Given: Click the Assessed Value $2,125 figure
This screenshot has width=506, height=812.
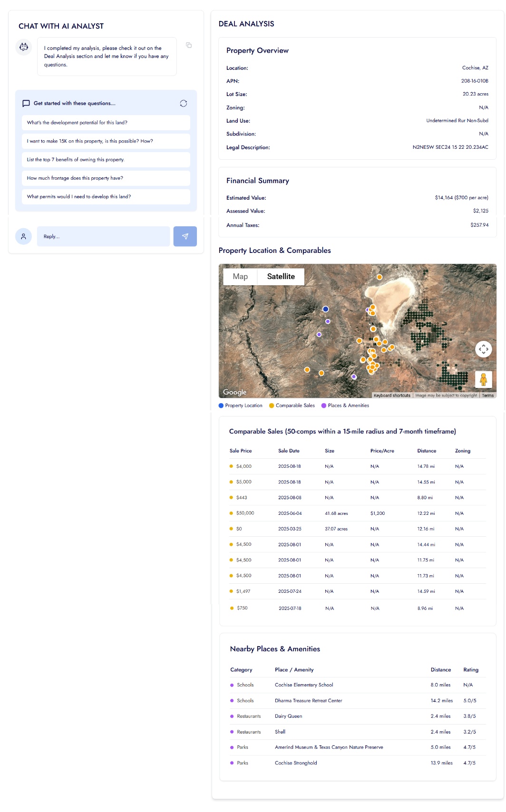Looking at the screenshot, I should pyautogui.click(x=481, y=211).
